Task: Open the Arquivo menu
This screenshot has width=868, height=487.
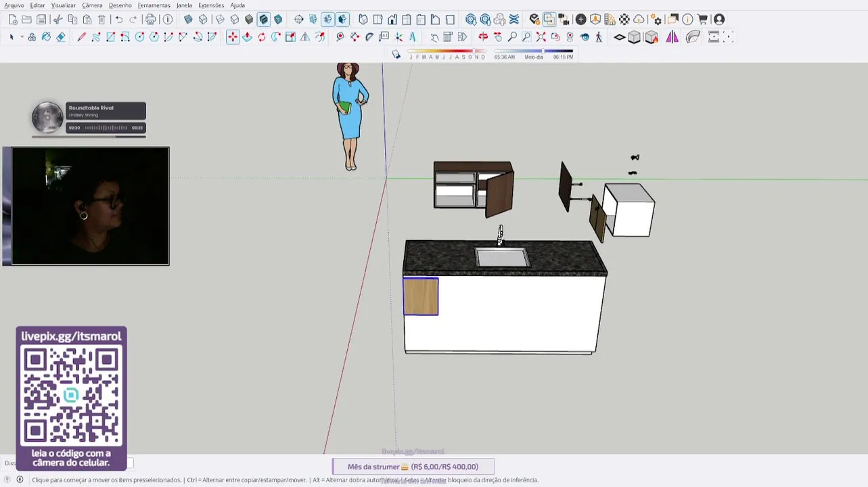Action: (x=14, y=5)
